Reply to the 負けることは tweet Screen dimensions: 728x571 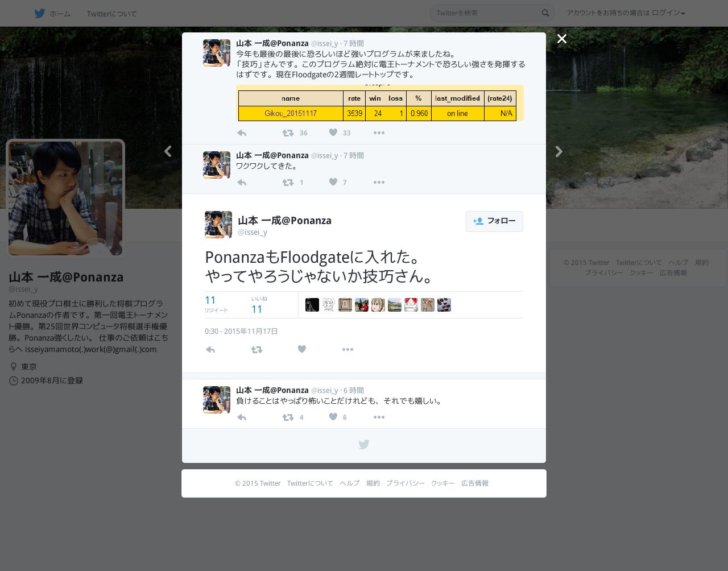tap(242, 417)
